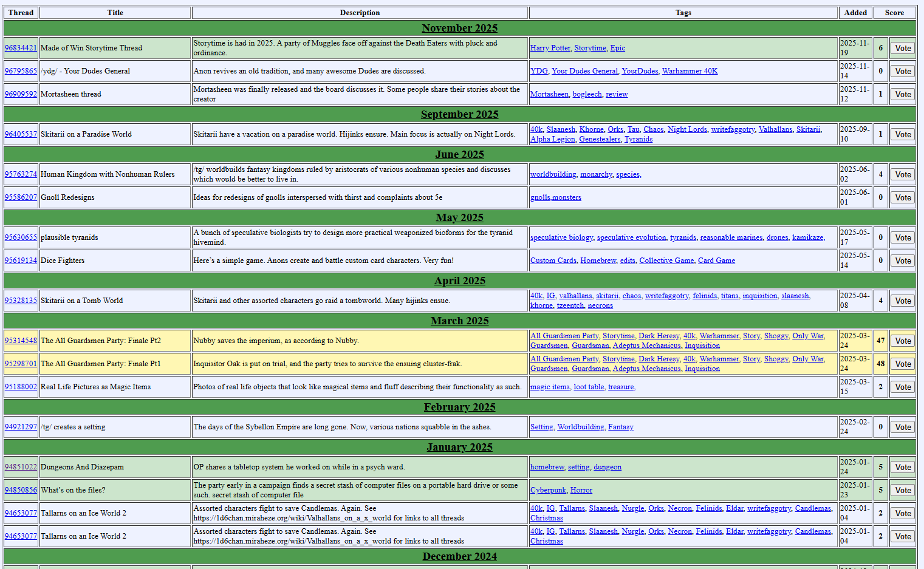Open the Cyberpunk tag
Viewport: 924px width, 569px height.
pos(549,490)
